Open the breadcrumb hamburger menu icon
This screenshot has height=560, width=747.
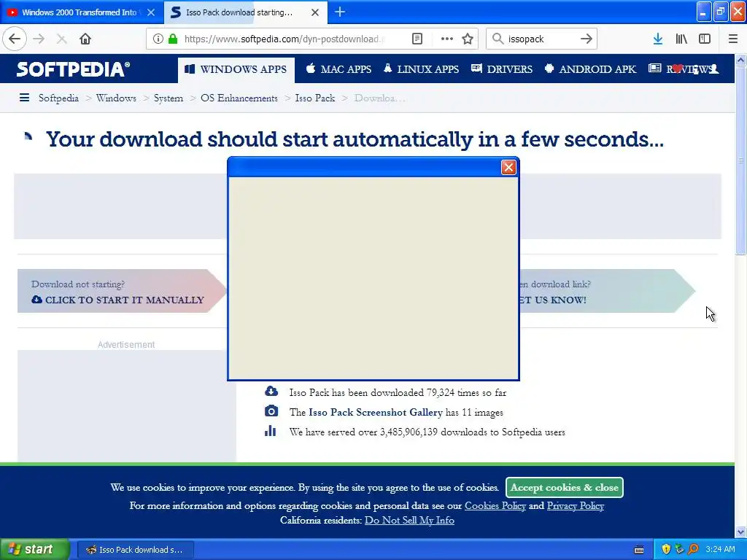24,98
